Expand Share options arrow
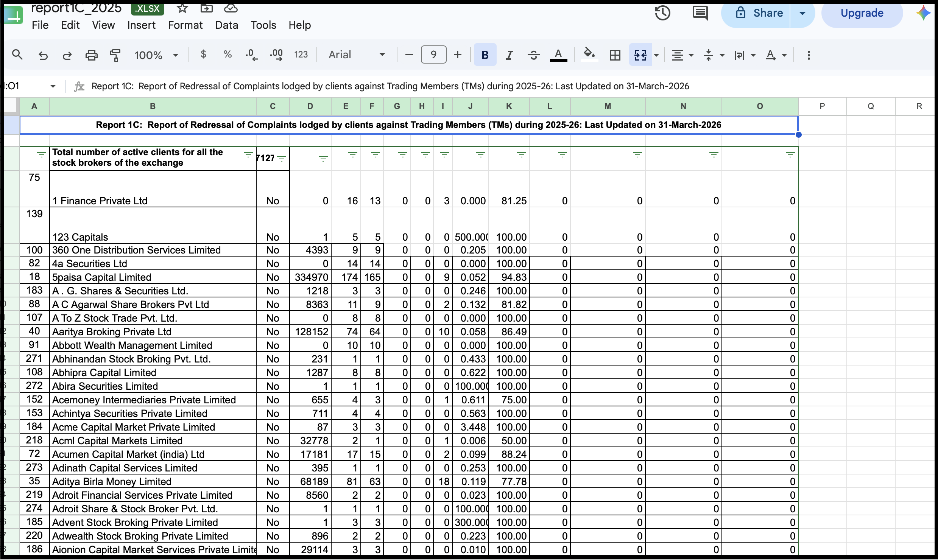The width and height of the screenshot is (938, 560). (802, 13)
